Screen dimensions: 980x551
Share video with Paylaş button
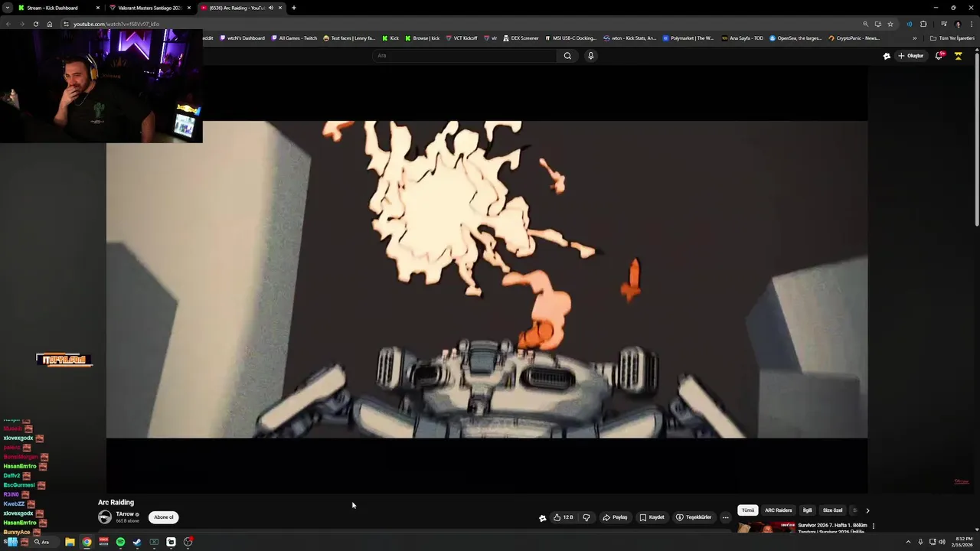click(x=615, y=517)
